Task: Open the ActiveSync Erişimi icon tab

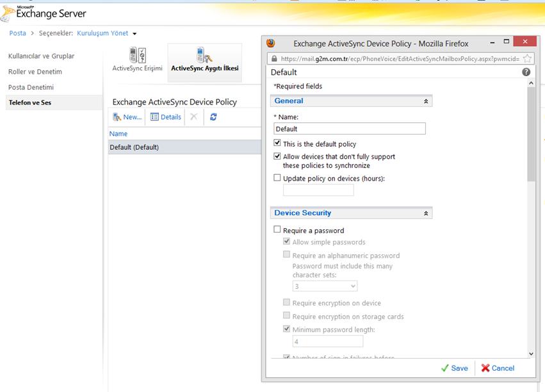Action: click(x=137, y=60)
